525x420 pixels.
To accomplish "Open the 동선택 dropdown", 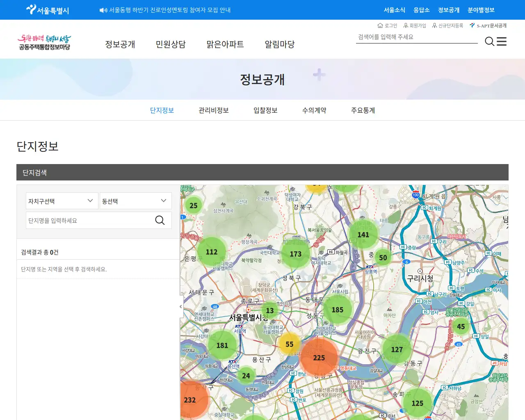I will point(135,201).
